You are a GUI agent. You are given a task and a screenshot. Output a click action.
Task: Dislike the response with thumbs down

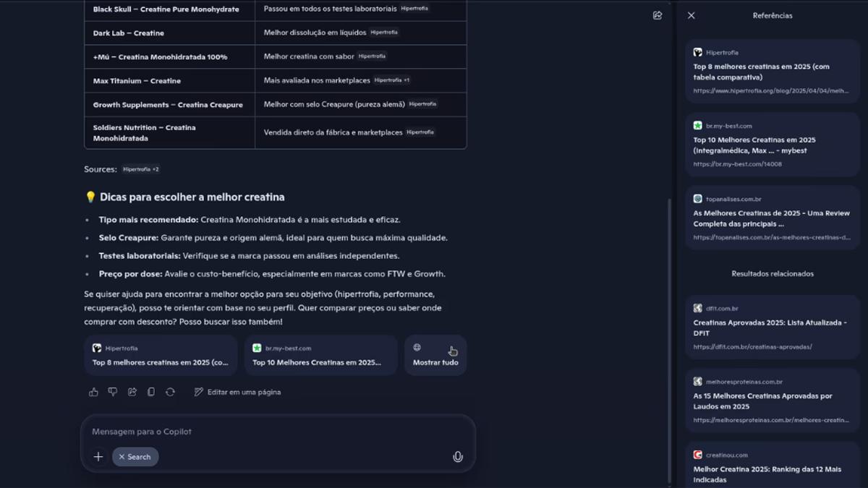[x=113, y=392]
